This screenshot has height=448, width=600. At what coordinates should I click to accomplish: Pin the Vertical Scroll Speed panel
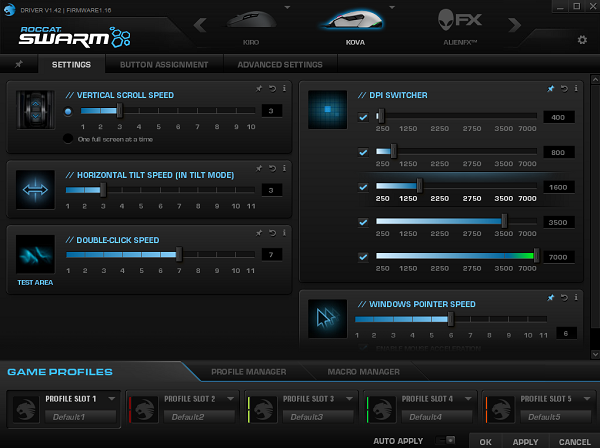pyautogui.click(x=259, y=89)
